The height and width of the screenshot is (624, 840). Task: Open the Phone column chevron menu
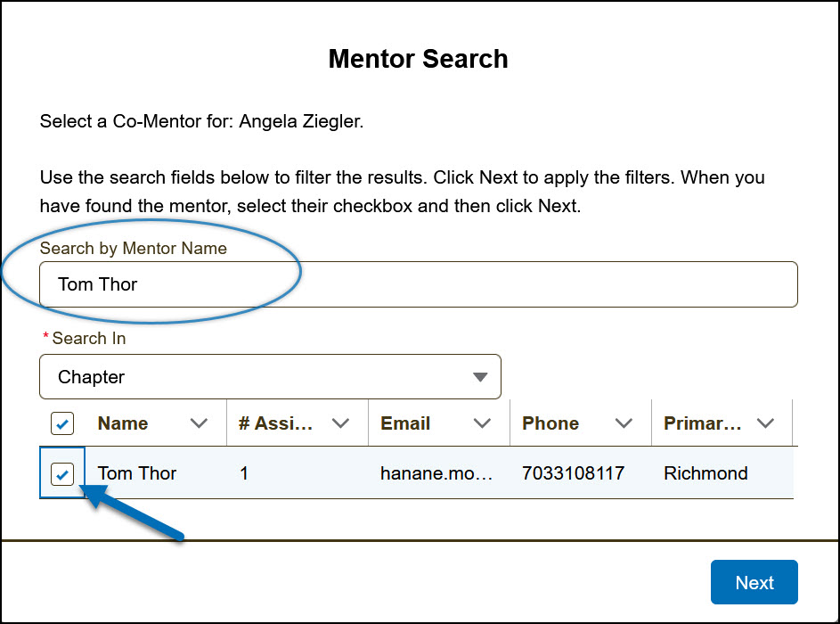pyautogui.click(x=624, y=423)
